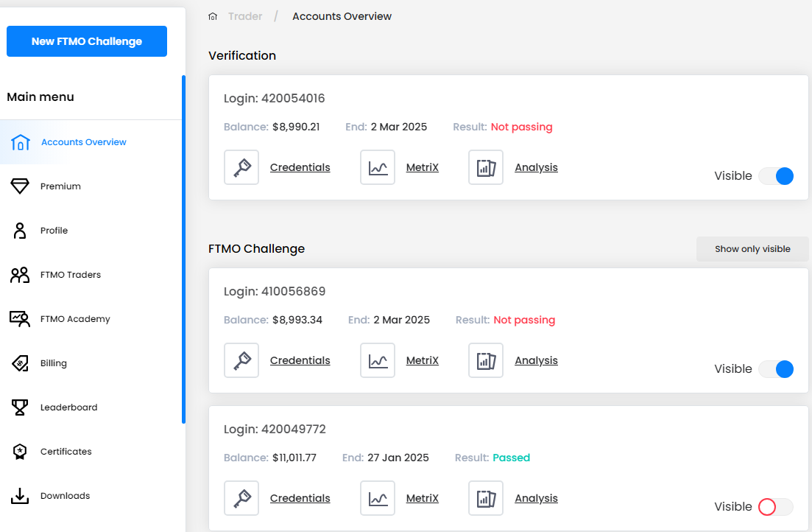812x532 pixels.
Task: Click the FTMO Challenge section heading
Action: (256, 249)
